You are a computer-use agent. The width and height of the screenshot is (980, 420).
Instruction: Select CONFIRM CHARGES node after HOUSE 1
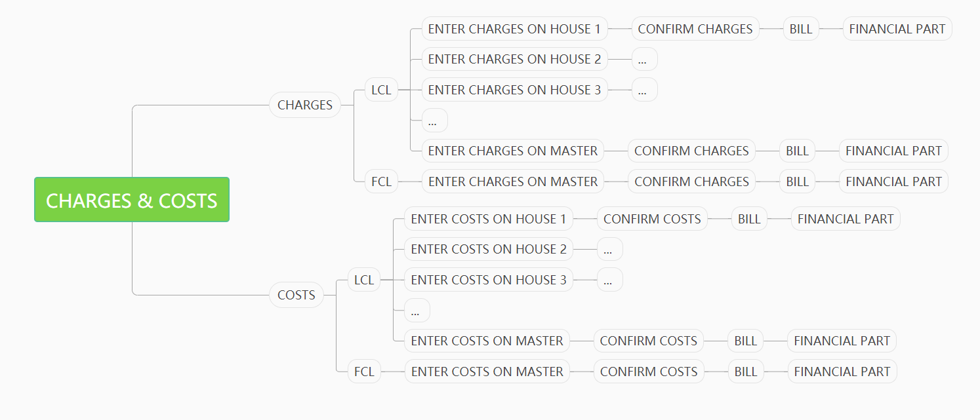tap(695, 29)
